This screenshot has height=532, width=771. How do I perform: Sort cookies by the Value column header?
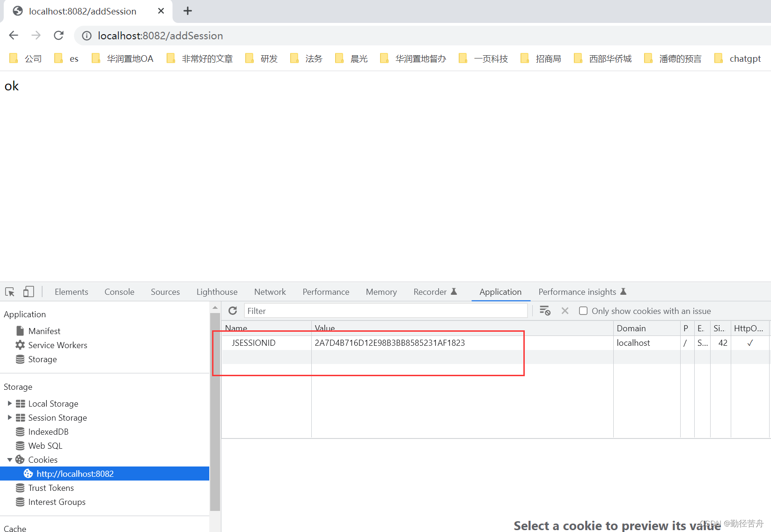point(463,328)
